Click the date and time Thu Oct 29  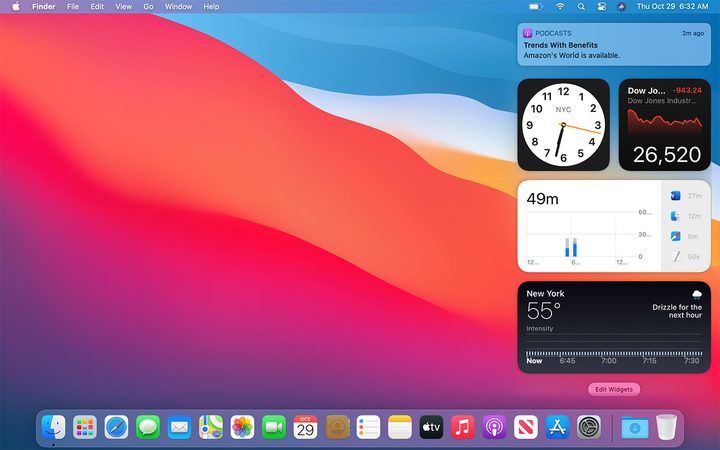click(672, 6)
